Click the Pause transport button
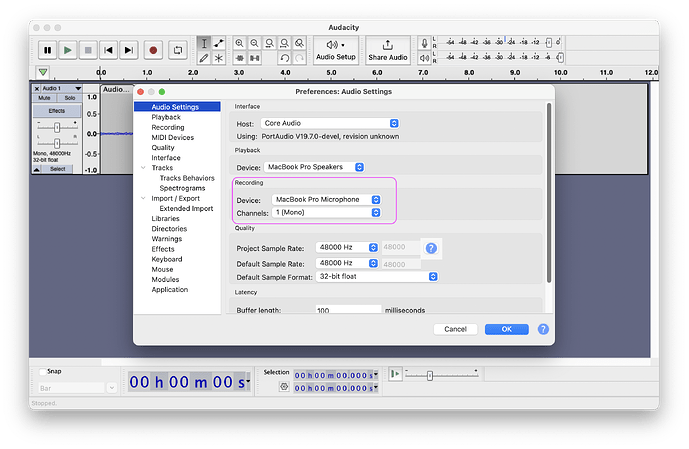 (x=47, y=50)
